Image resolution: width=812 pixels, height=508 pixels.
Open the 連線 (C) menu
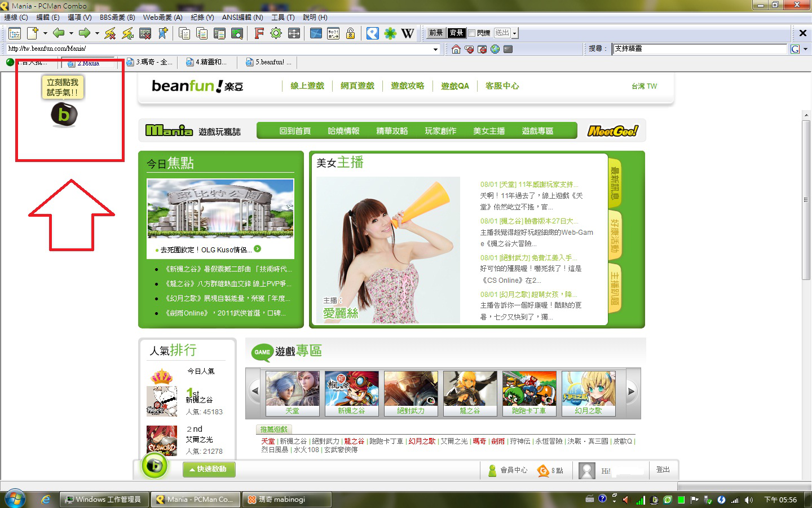(16, 17)
